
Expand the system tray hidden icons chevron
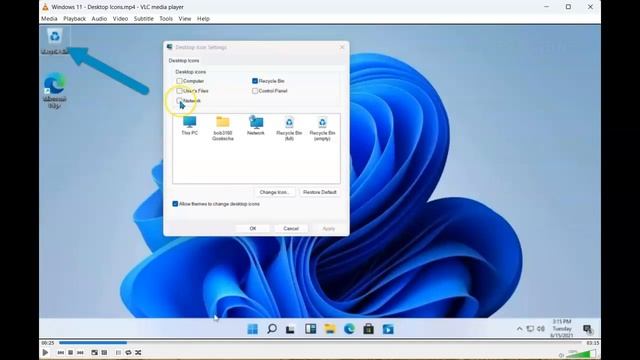pyautogui.click(x=519, y=329)
